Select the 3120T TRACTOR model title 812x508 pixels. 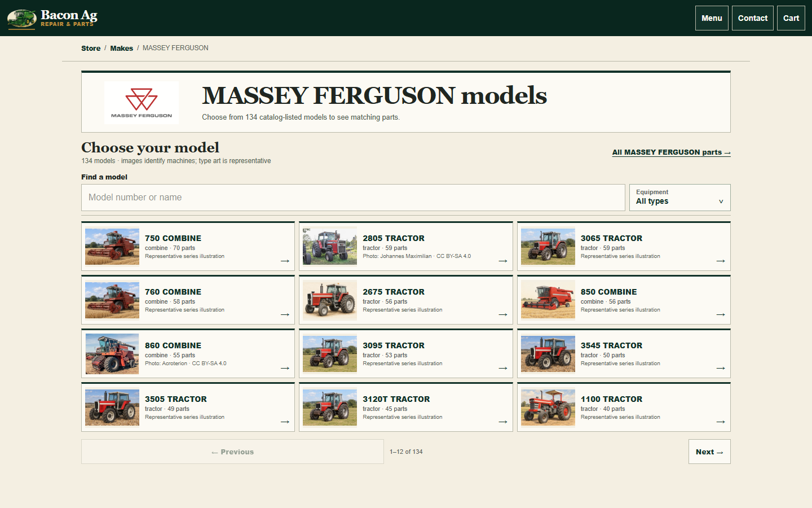click(396, 399)
